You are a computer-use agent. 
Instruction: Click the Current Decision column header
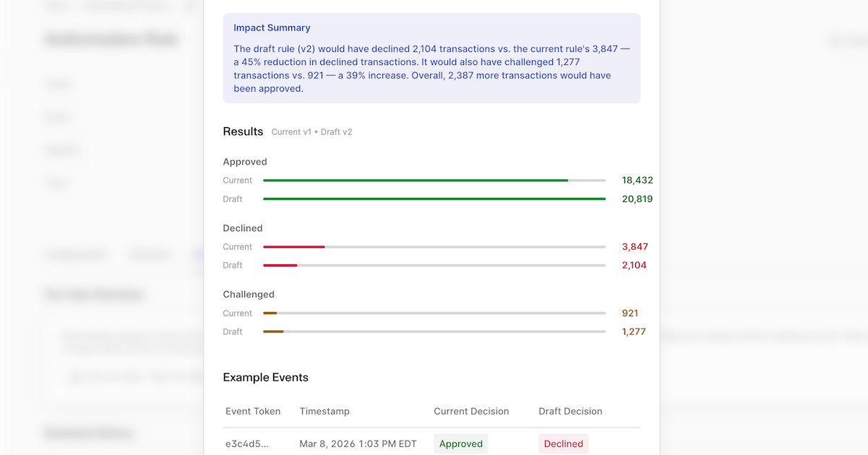coord(472,411)
